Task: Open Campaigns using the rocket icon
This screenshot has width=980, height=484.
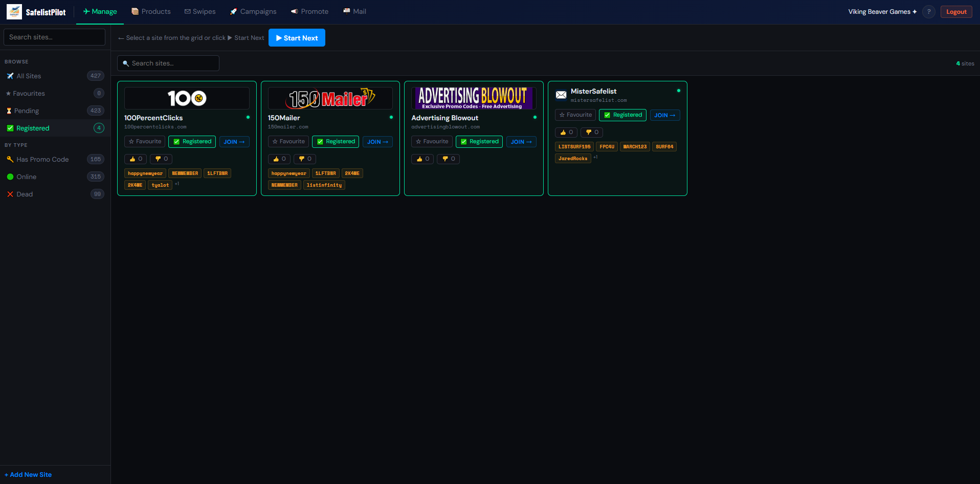Action: coord(233,11)
